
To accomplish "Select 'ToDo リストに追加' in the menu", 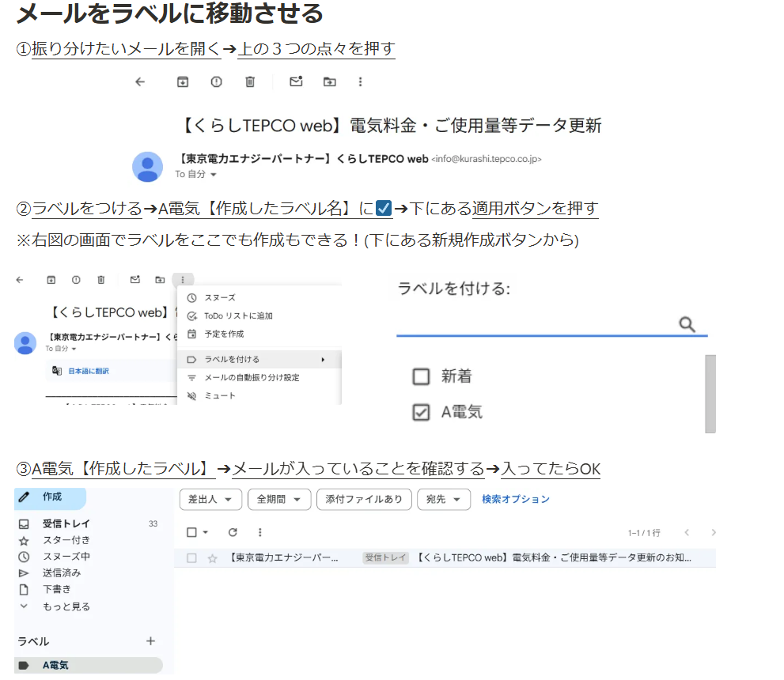I will [259, 315].
